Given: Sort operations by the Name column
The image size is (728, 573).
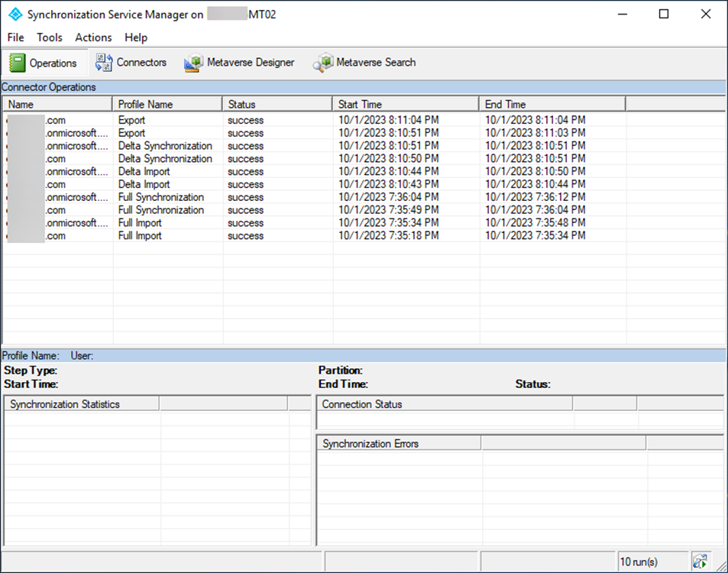Looking at the screenshot, I should tap(56, 104).
